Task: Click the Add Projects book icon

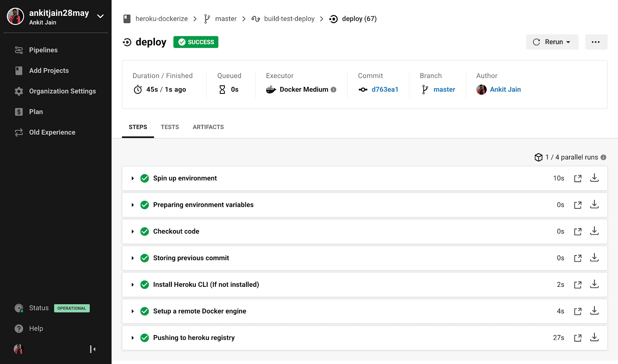Action: [x=19, y=71]
